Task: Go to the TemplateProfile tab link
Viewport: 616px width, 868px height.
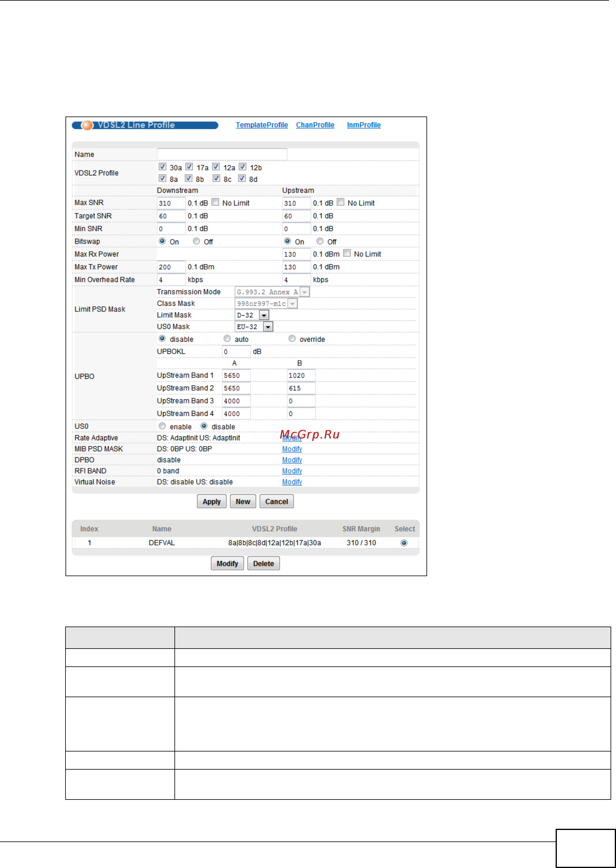Action: [x=262, y=125]
